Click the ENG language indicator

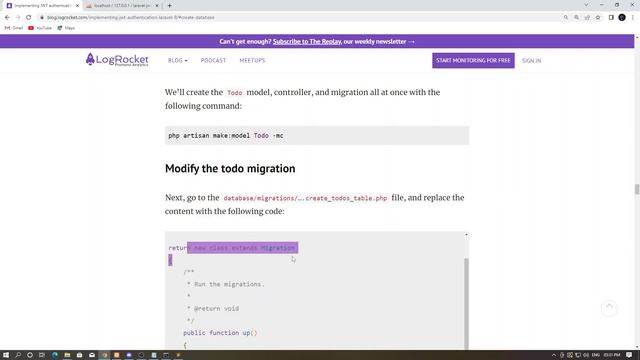(596, 355)
